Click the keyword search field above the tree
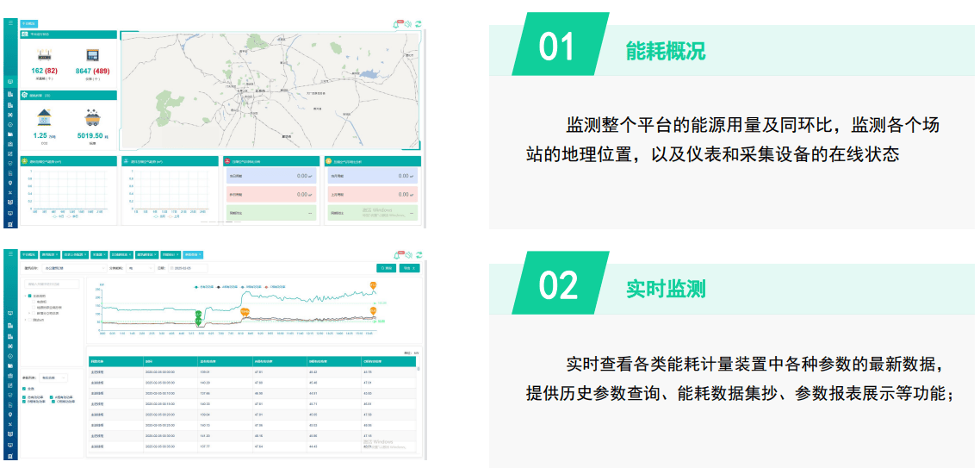 click(x=52, y=284)
